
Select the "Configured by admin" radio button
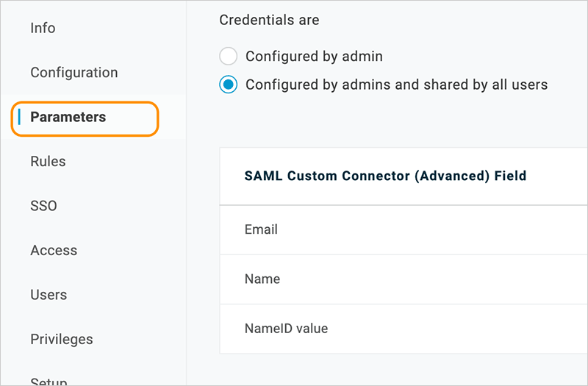click(x=229, y=56)
